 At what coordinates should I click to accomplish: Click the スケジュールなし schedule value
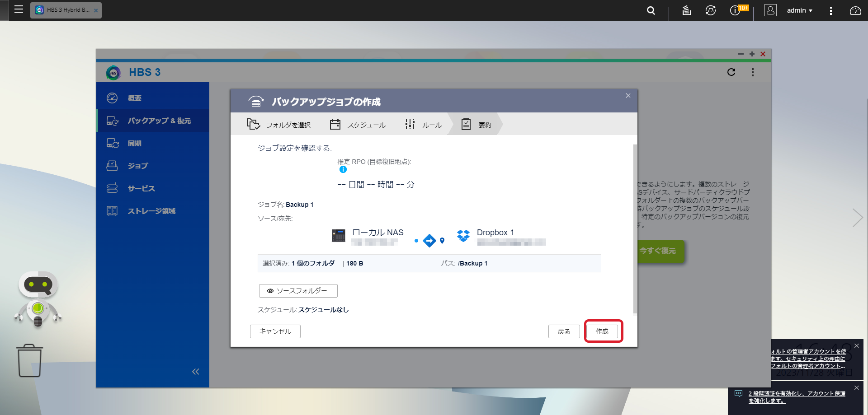[324, 310]
